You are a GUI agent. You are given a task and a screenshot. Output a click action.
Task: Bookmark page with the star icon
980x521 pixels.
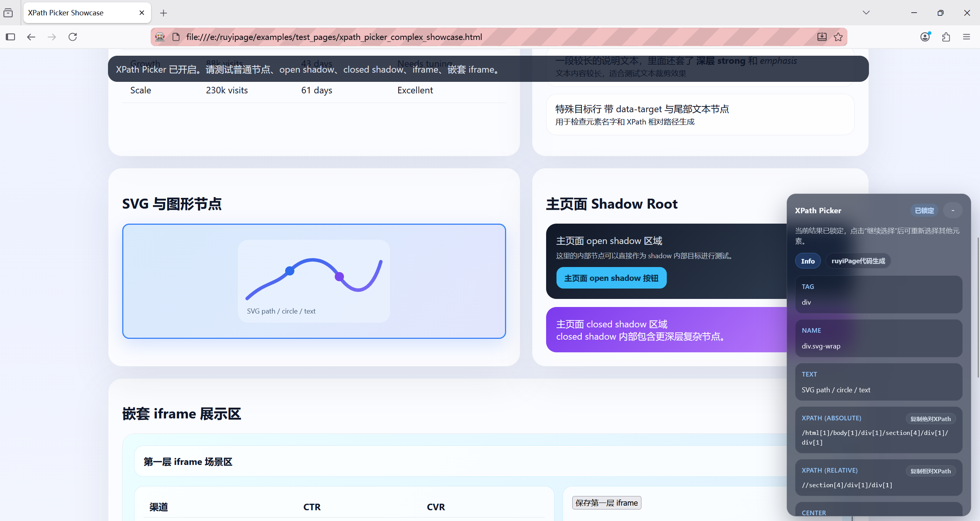point(838,37)
